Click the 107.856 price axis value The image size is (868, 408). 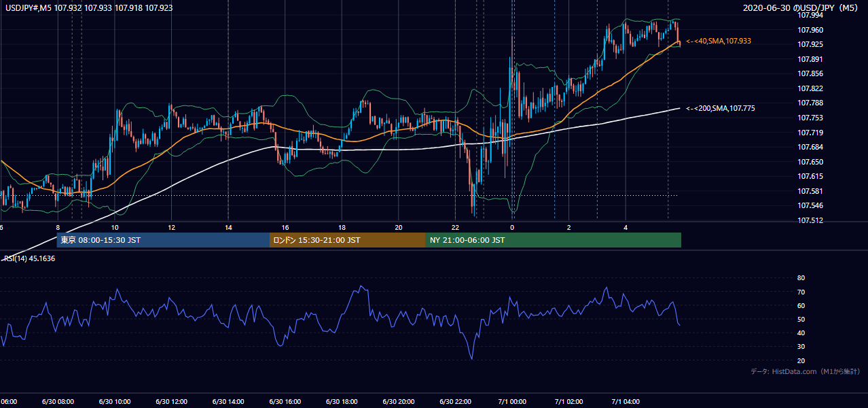click(x=810, y=73)
